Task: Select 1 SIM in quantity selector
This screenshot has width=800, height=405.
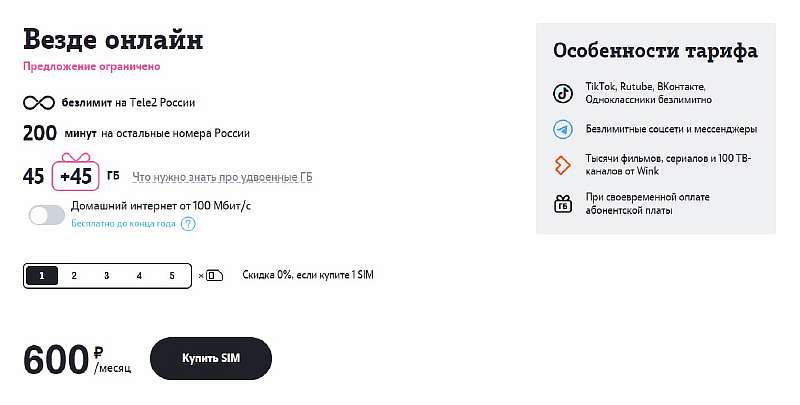Action: pyautogui.click(x=42, y=275)
